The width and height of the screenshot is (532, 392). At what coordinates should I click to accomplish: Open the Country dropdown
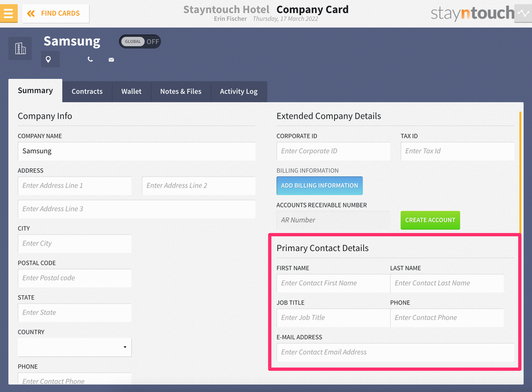click(x=75, y=347)
